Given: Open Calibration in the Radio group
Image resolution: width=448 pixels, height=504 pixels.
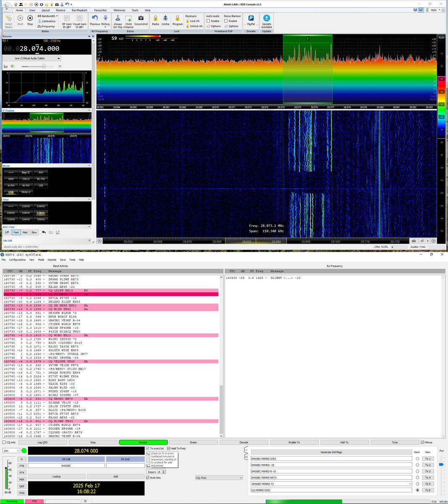Looking at the screenshot, I should coord(46,21).
